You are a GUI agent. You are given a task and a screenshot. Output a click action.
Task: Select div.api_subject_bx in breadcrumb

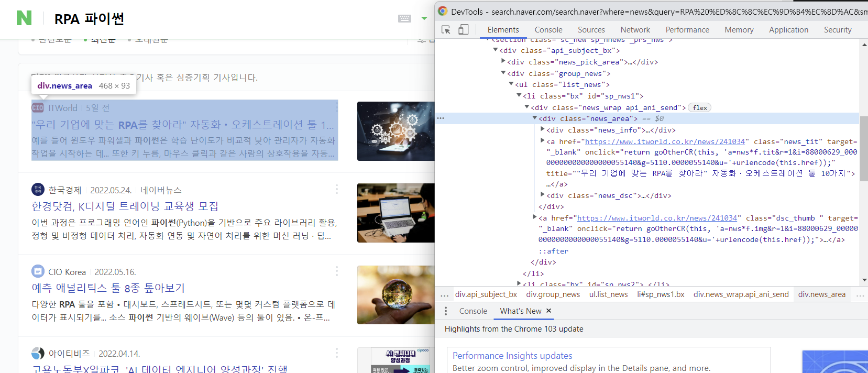pyautogui.click(x=486, y=294)
